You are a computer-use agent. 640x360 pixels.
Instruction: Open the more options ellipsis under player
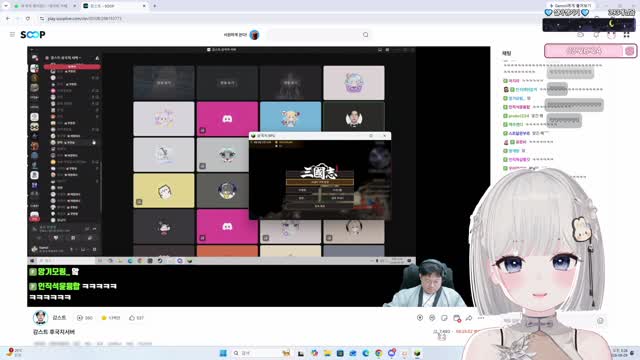pyautogui.click(x=481, y=318)
